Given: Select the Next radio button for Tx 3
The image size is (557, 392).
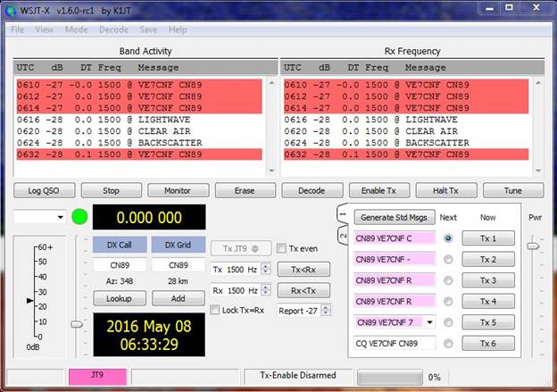Looking at the screenshot, I should click(449, 280).
